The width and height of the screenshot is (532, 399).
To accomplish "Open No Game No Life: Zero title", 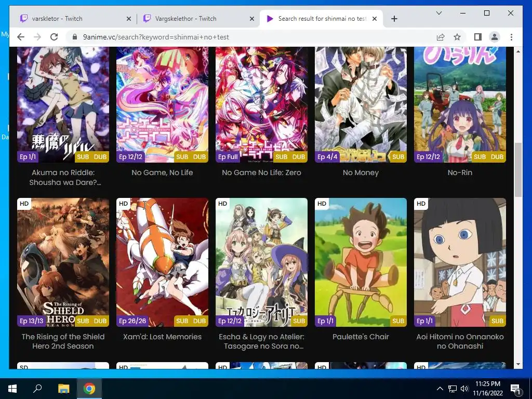I will [x=262, y=172].
